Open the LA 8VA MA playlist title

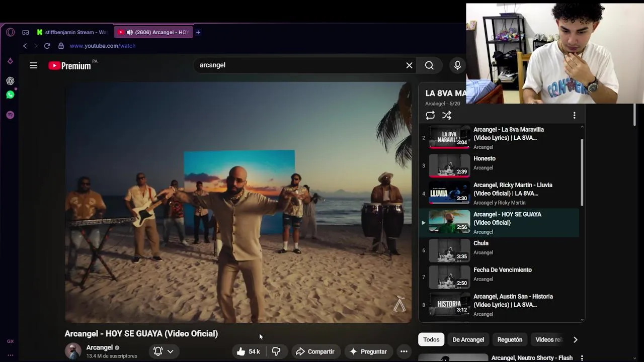[x=446, y=94]
